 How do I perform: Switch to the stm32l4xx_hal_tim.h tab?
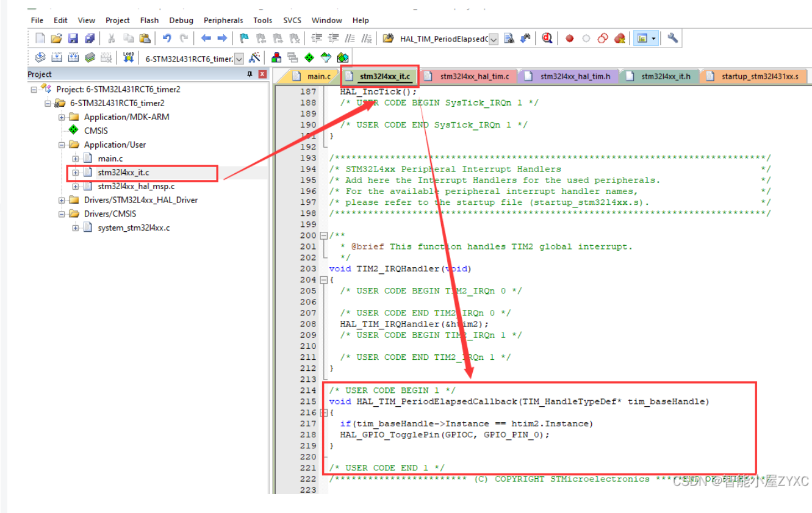[569, 76]
